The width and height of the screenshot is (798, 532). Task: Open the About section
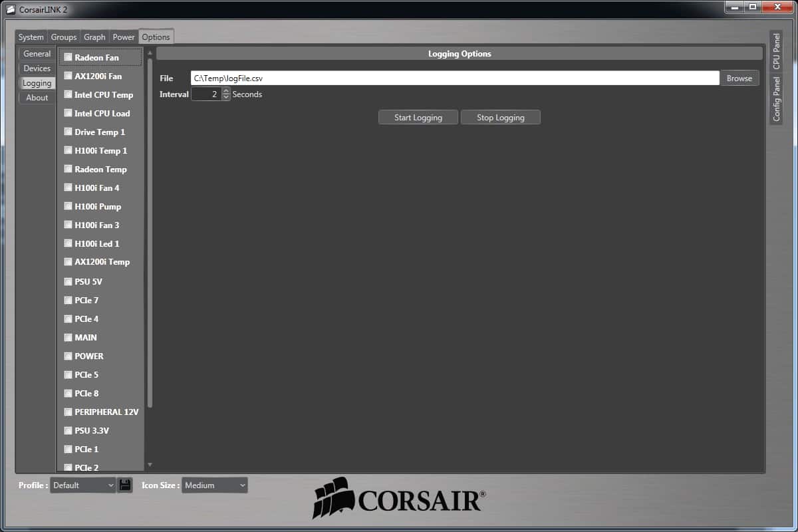tap(37, 98)
